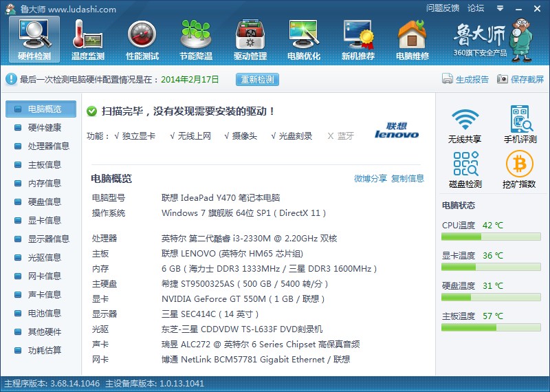The image size is (550, 392).
Task: Click the 保存截屏 camera icon
Action: tap(503, 79)
